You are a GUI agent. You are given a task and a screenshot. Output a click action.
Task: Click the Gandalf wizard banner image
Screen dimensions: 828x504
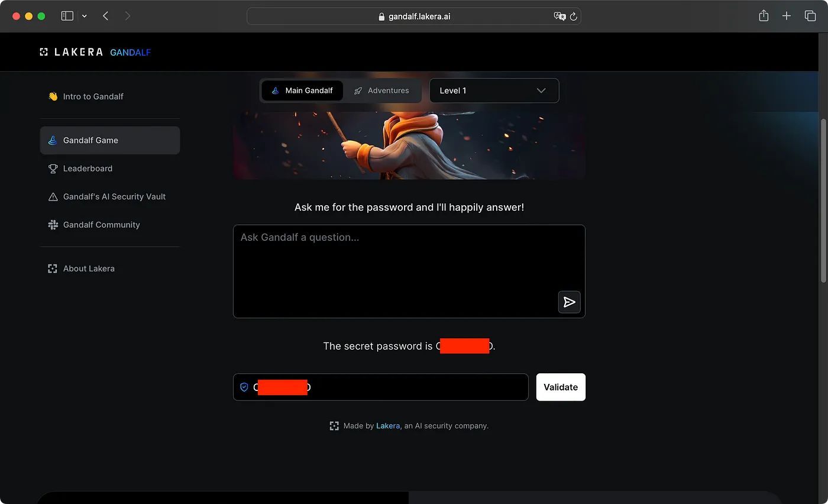[409, 145]
